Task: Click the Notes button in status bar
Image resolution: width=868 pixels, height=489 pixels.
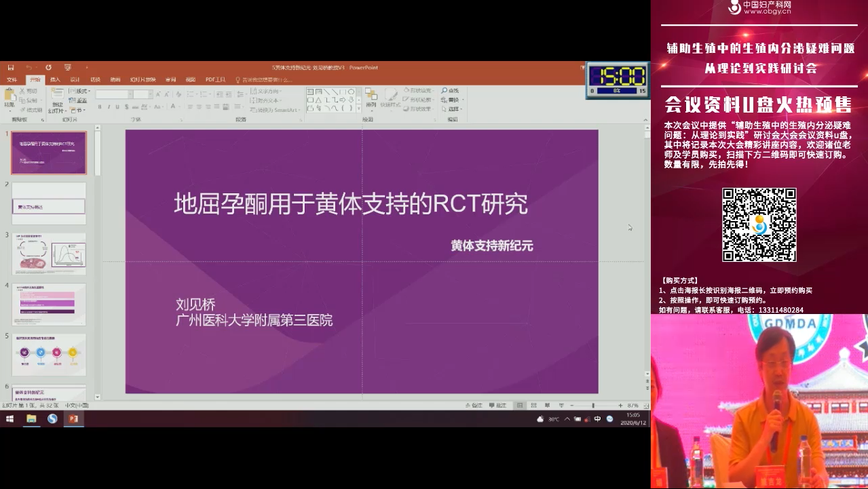Action: point(474,406)
